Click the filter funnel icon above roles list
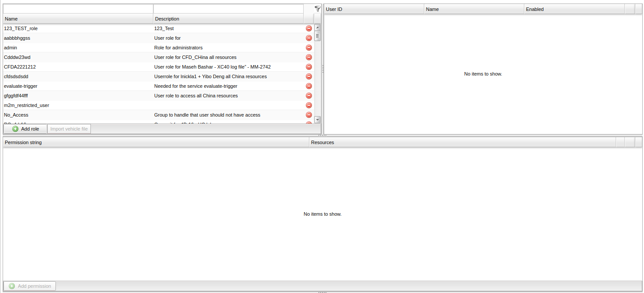 click(x=317, y=8)
